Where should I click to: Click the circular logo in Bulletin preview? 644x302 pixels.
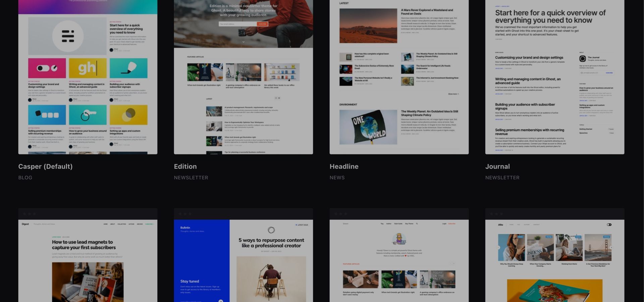(271, 230)
